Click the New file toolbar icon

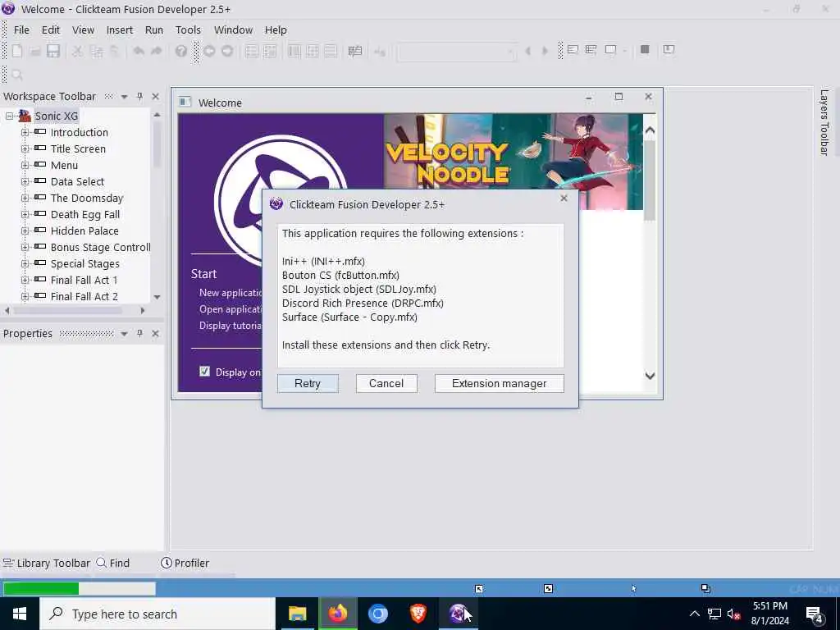(x=17, y=52)
